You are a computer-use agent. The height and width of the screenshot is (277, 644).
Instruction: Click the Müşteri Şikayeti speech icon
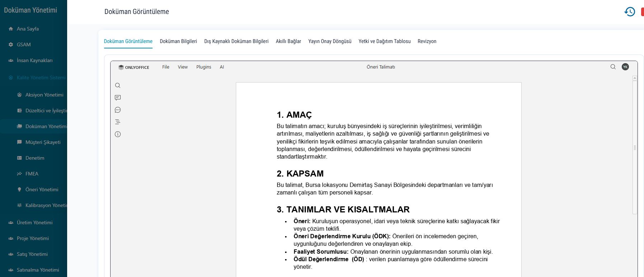point(19,142)
